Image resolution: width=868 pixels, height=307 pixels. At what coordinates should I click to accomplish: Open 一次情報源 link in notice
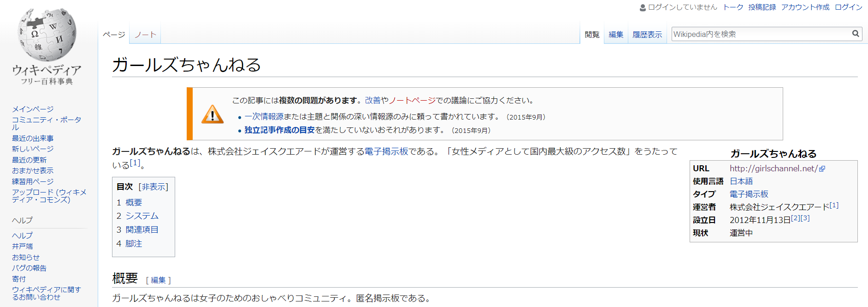(264, 117)
